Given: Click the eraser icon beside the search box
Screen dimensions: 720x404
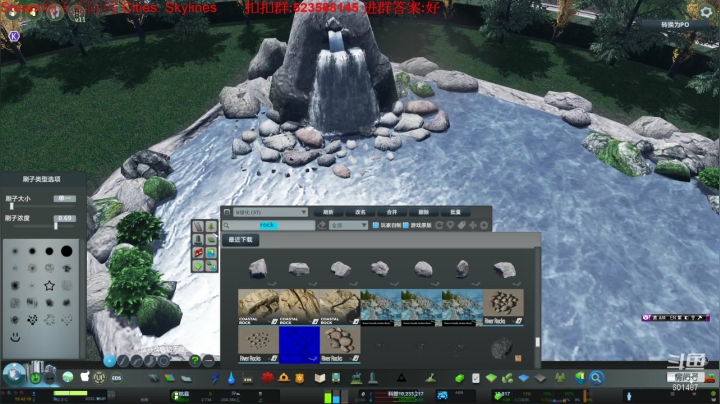Looking at the screenshot, I should pyautogui.click(x=322, y=225).
